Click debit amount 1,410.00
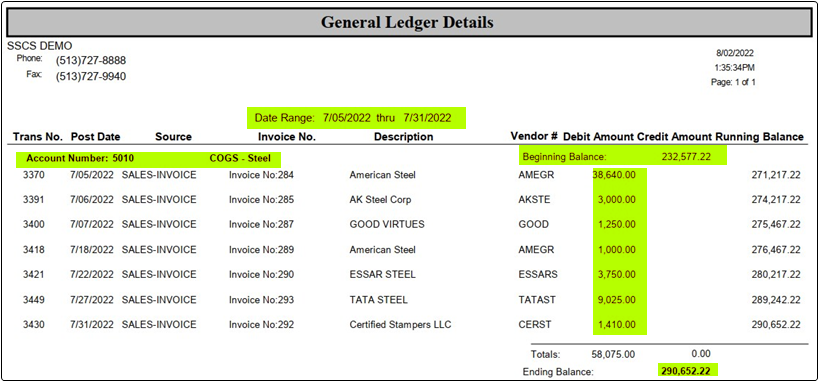 (x=617, y=324)
